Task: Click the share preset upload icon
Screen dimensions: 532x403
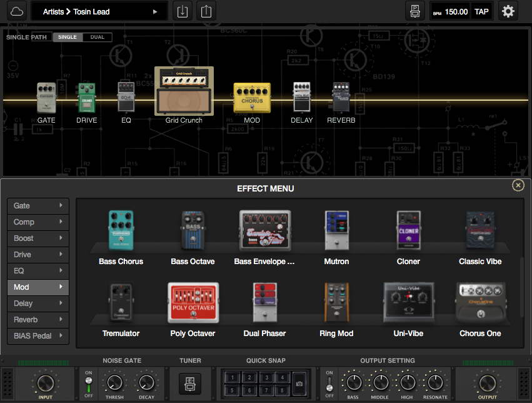Action: tap(206, 11)
